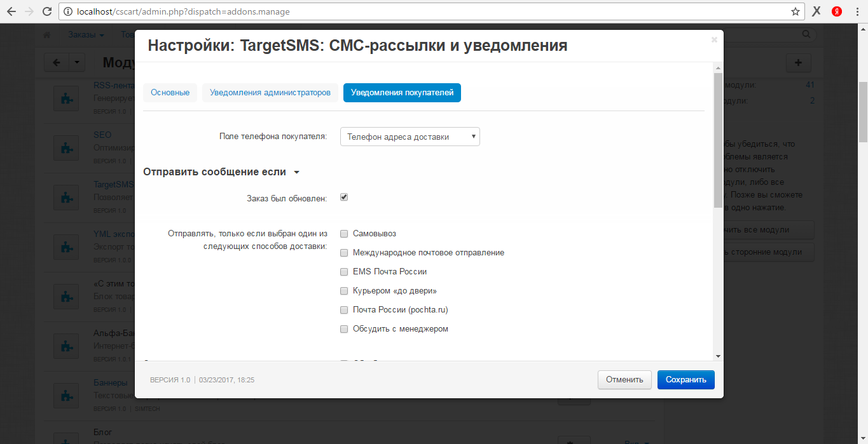Open the Блог module link
The image size is (868, 444).
102,433
